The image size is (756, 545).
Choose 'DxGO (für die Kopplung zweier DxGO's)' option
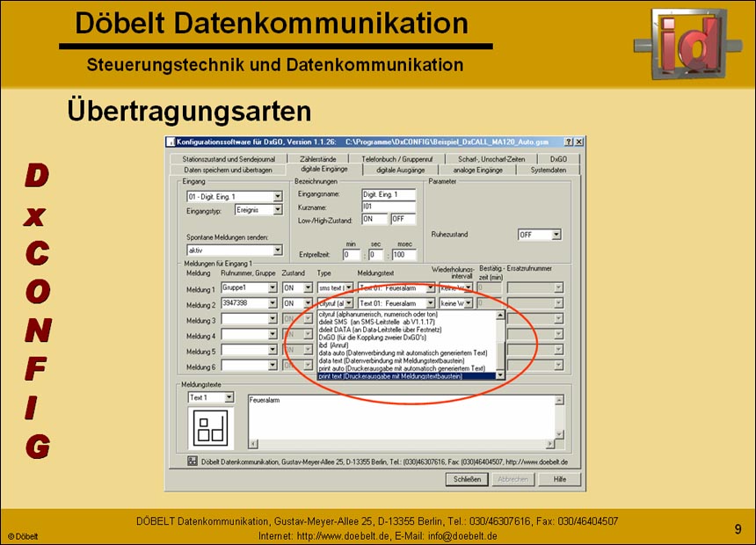pyautogui.click(x=406, y=338)
